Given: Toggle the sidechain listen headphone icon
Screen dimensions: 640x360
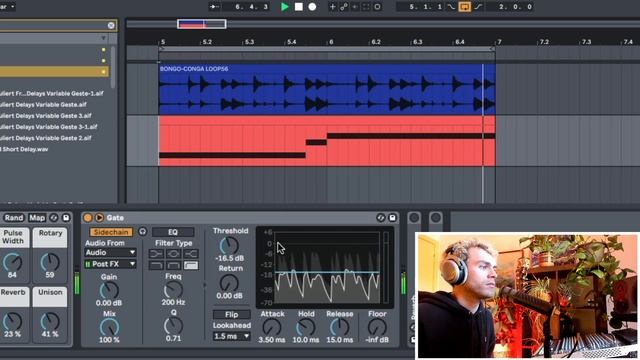Looking at the screenshot, I should click(x=142, y=232).
